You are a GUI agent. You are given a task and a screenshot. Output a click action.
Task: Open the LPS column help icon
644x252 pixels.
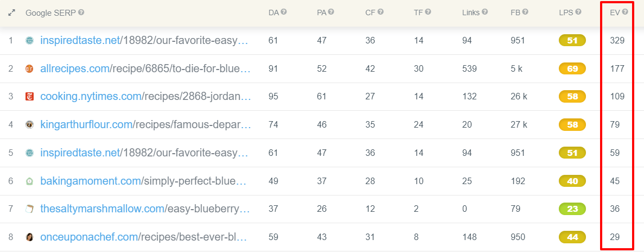578,12
